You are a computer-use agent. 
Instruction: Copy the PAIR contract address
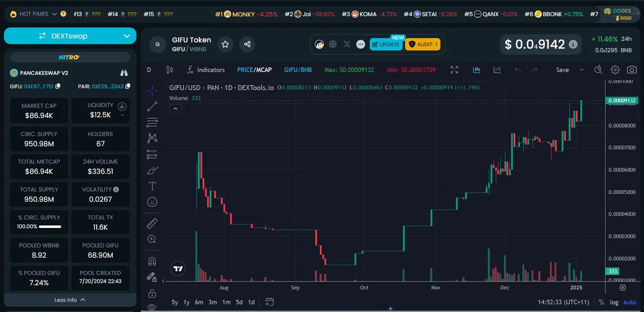tap(128, 87)
